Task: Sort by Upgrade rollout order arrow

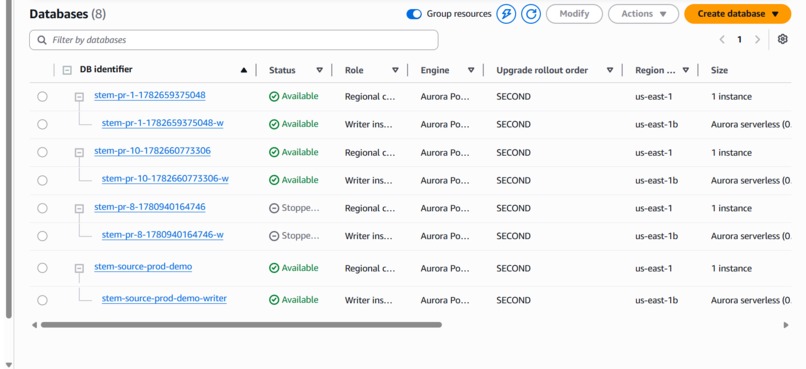Action: click(x=610, y=70)
